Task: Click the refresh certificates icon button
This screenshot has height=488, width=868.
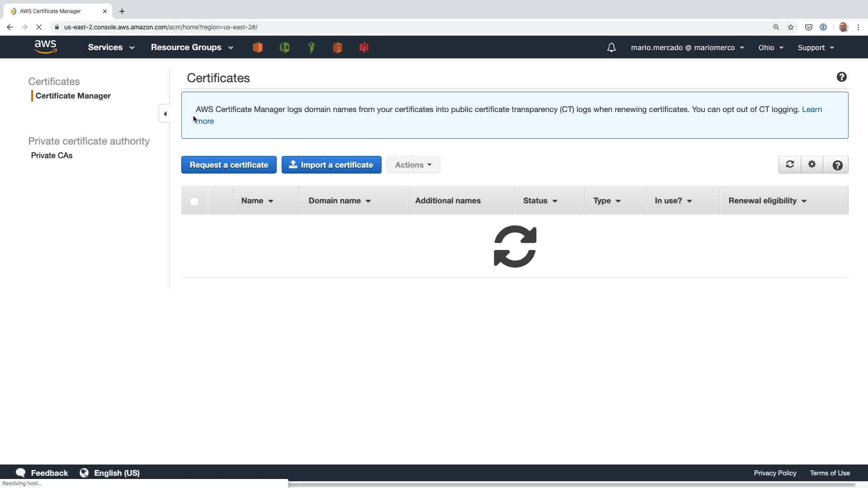Action: 790,164
